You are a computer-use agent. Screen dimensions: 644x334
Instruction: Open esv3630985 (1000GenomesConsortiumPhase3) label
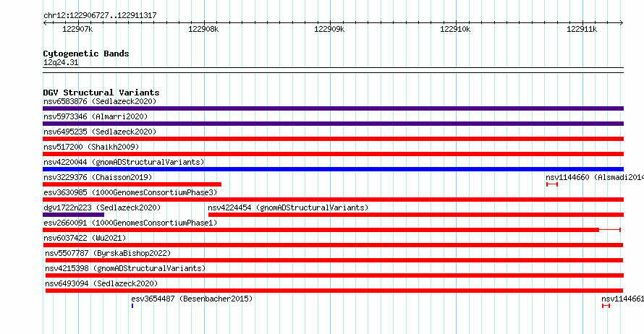130,192
